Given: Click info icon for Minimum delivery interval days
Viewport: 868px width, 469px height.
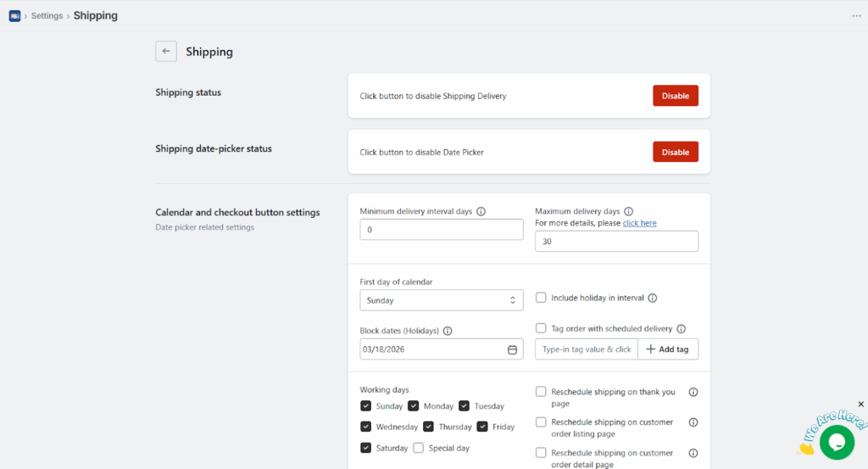Looking at the screenshot, I should [481, 211].
